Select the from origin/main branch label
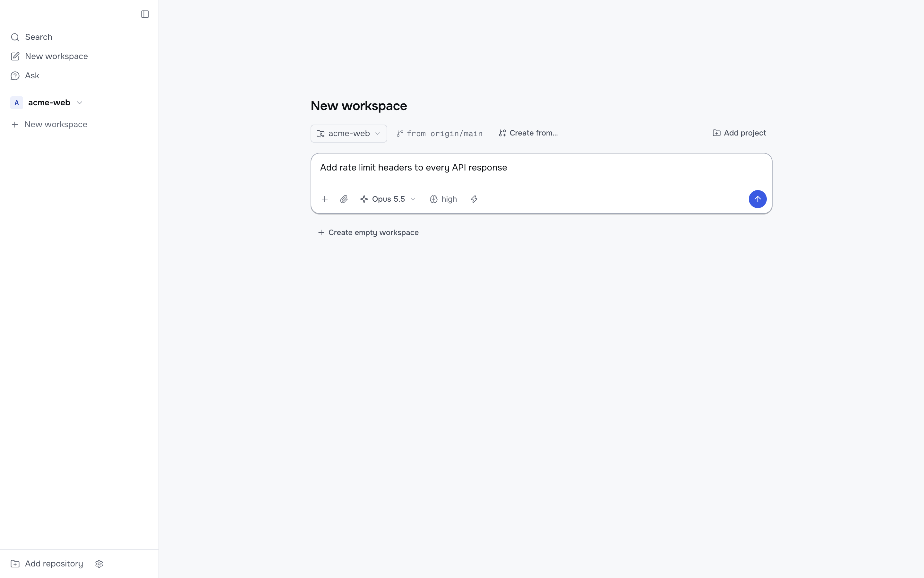Image resolution: width=924 pixels, height=578 pixels. coord(440,133)
